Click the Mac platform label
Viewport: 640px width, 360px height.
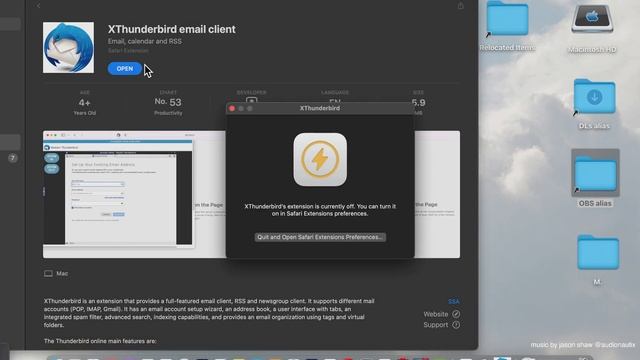tap(62, 273)
